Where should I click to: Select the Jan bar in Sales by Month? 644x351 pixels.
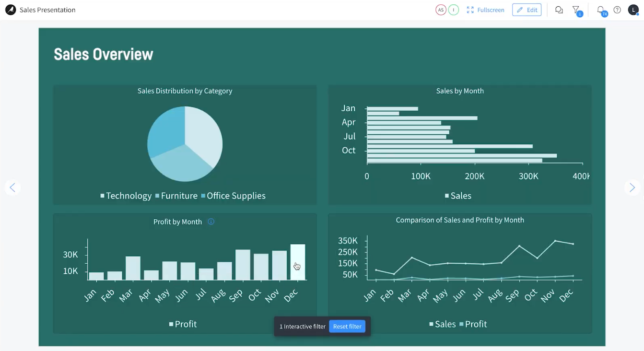392,109
